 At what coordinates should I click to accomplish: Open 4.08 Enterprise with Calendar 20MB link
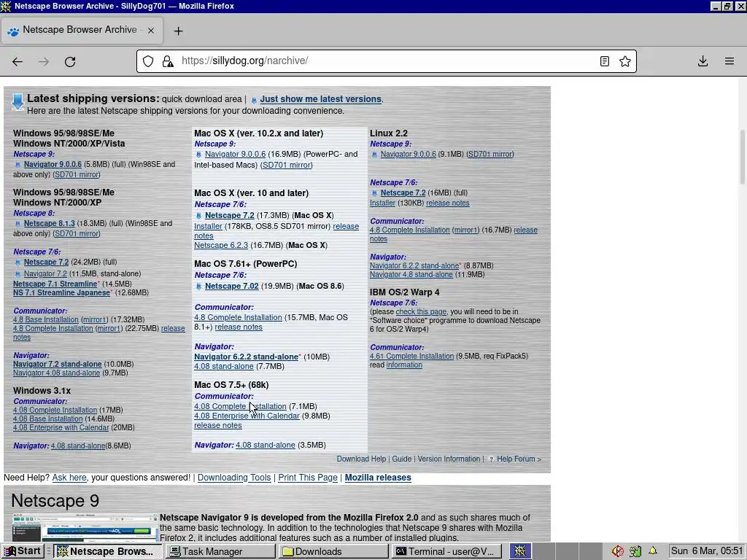tap(61, 427)
